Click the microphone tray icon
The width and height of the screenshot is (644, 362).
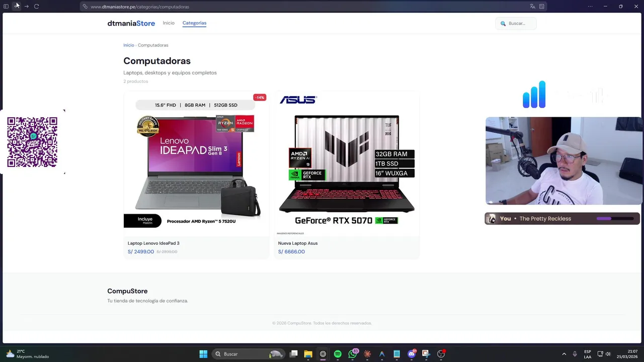click(575, 354)
